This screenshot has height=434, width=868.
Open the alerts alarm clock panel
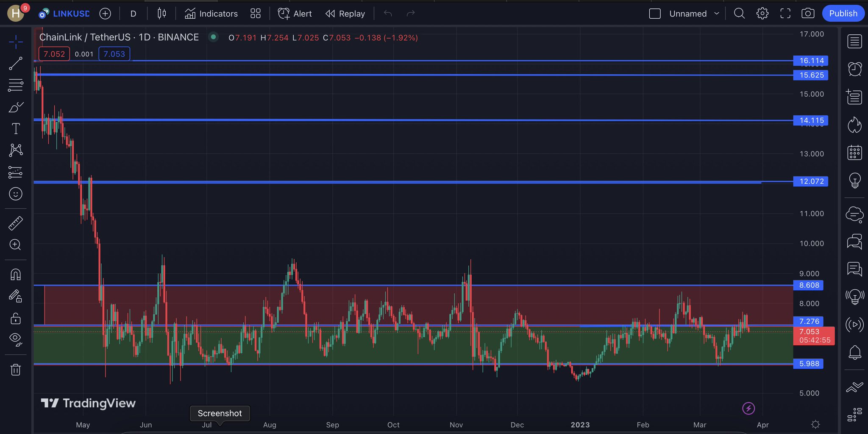(855, 69)
